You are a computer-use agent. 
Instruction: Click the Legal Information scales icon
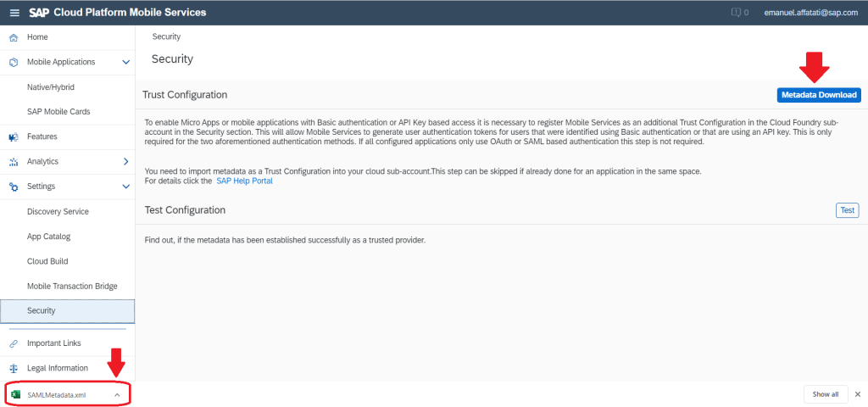(x=14, y=368)
